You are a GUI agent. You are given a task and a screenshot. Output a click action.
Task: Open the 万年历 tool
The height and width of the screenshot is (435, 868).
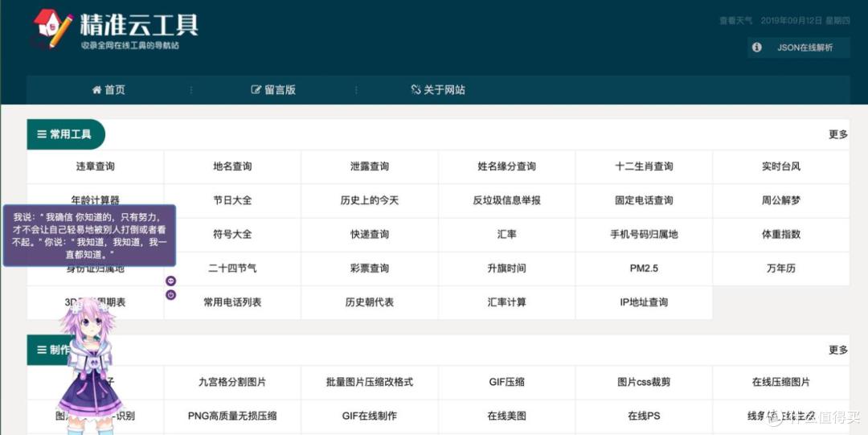coord(781,269)
